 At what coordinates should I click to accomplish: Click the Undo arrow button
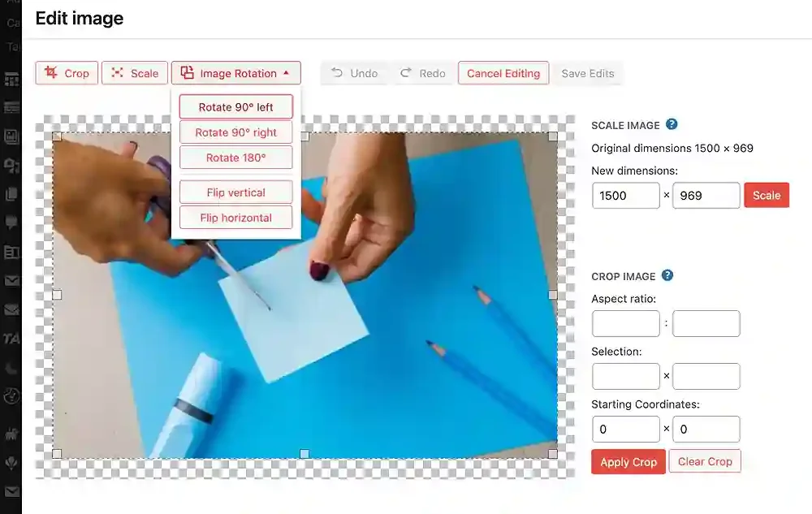pyautogui.click(x=355, y=73)
